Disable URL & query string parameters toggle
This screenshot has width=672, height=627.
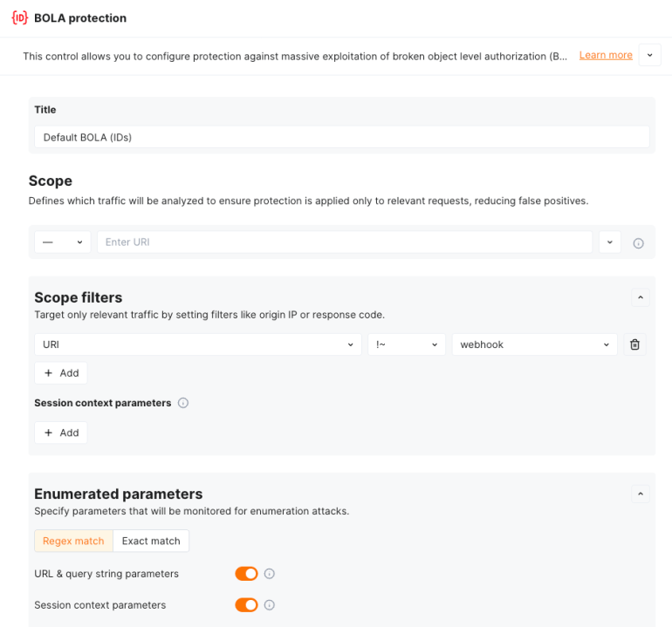(246, 574)
